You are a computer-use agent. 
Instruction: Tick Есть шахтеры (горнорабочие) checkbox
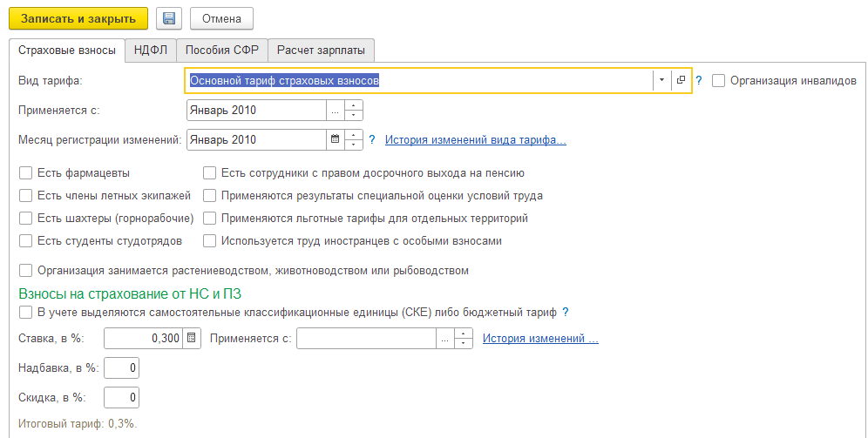25,219
